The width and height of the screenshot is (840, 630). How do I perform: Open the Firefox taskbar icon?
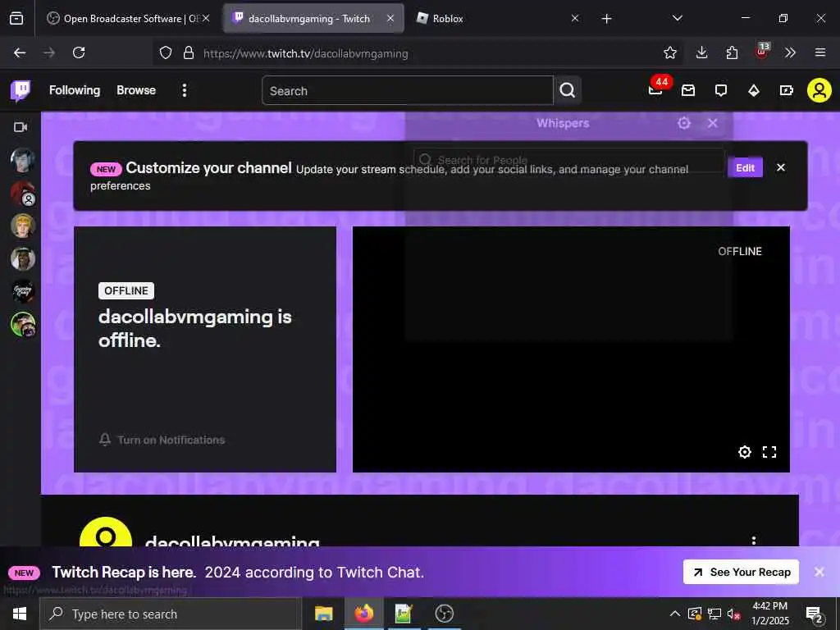pyautogui.click(x=363, y=614)
